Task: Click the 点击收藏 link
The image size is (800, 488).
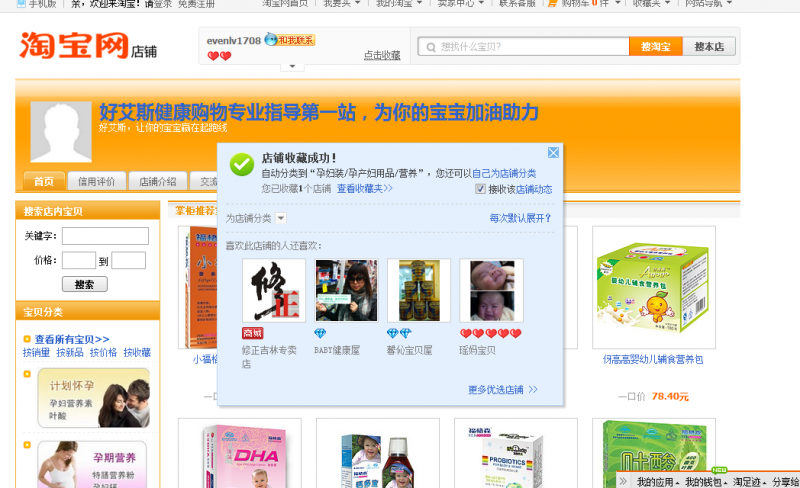Action: coord(382,55)
